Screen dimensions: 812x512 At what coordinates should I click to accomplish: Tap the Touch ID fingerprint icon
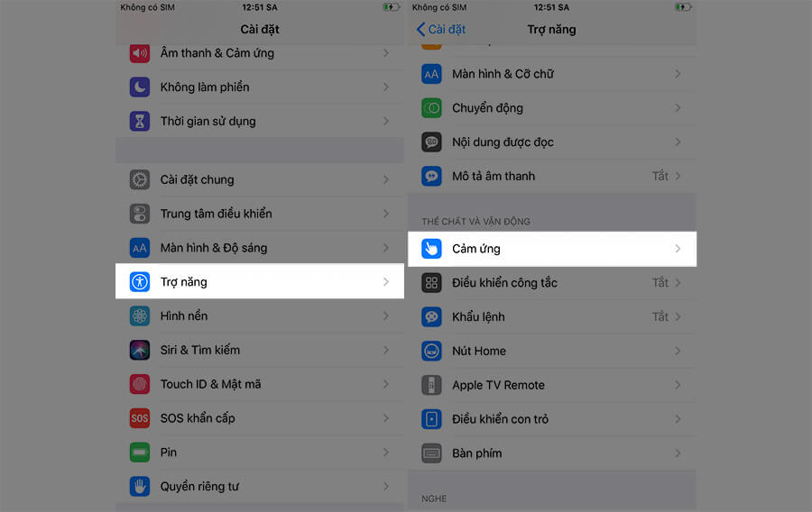coord(139,384)
